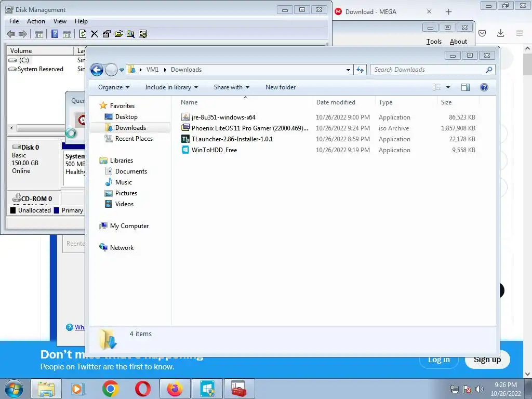Open File menu in Disk Management

click(x=14, y=21)
